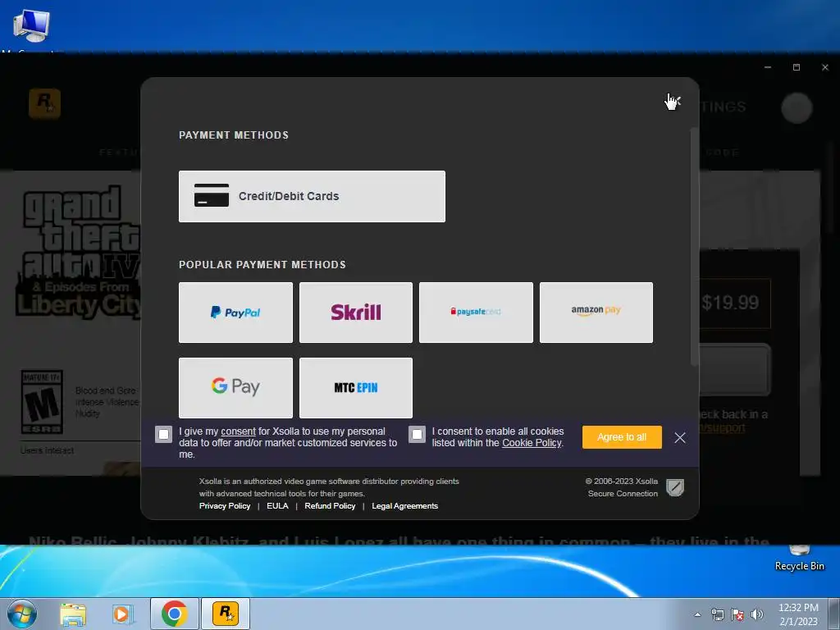
Task: Click the Agree to all button
Action: point(622,437)
